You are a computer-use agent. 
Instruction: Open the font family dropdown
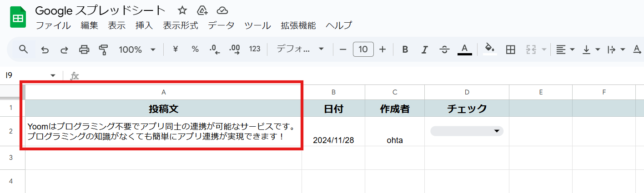tap(300, 49)
